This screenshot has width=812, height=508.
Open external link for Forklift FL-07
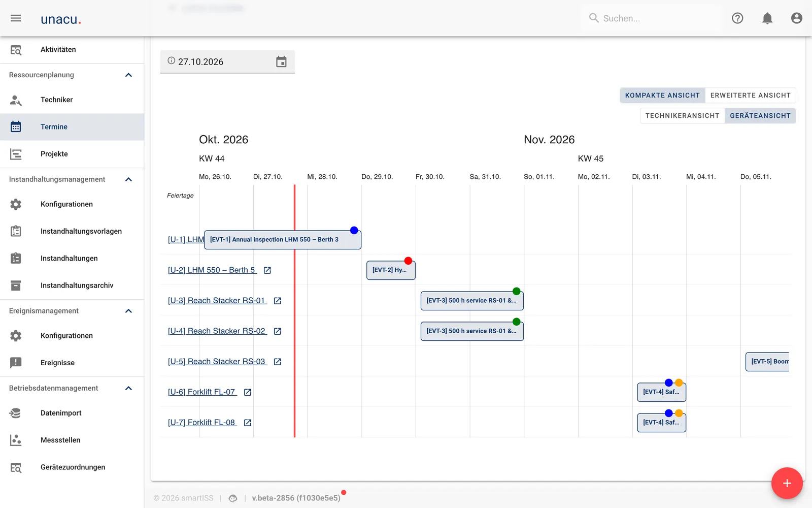coord(248,392)
